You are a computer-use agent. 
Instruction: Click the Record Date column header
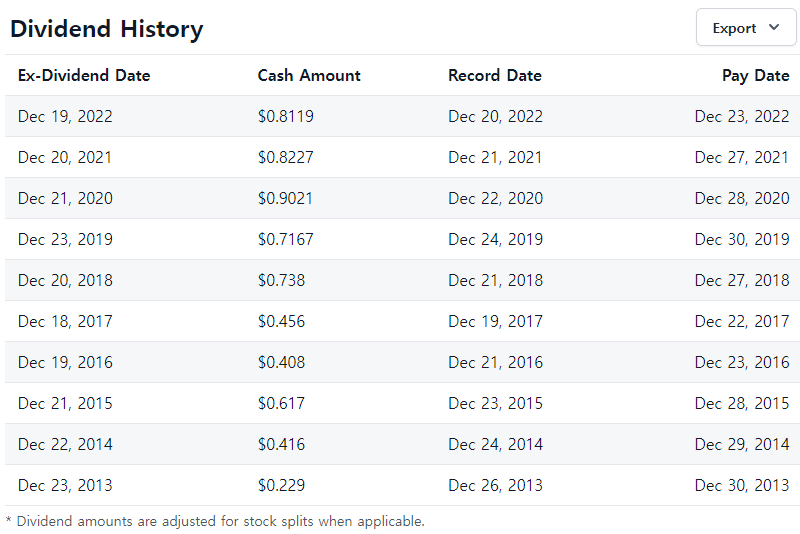pyautogui.click(x=495, y=75)
